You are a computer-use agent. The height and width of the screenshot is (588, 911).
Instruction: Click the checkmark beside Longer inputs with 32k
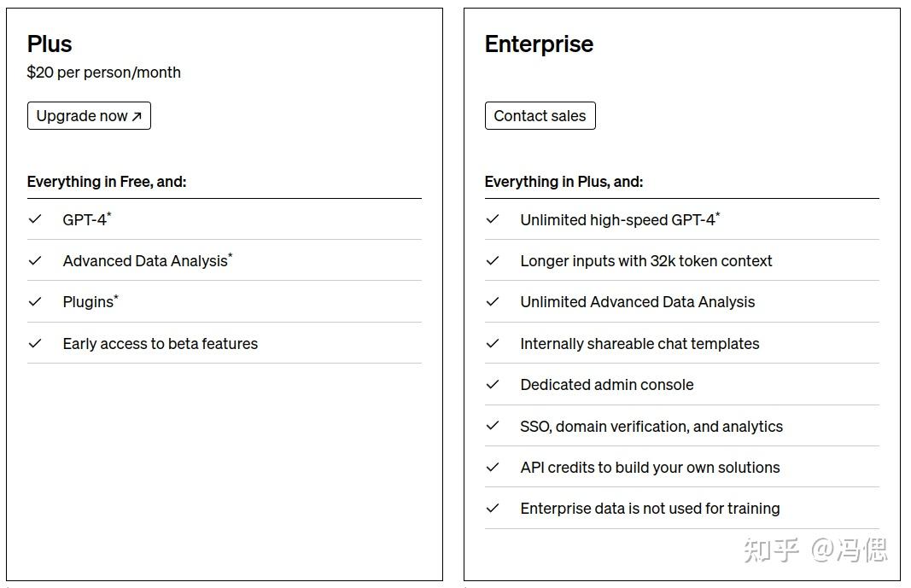(493, 260)
